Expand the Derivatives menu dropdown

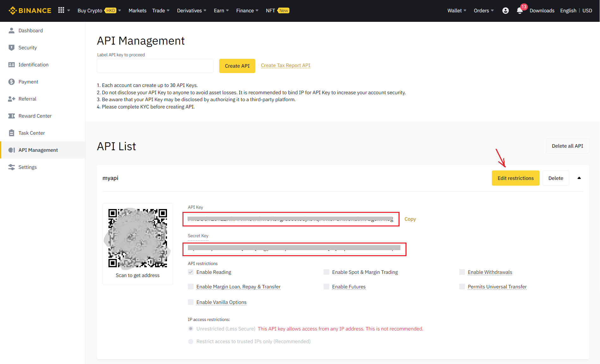pyautogui.click(x=191, y=10)
